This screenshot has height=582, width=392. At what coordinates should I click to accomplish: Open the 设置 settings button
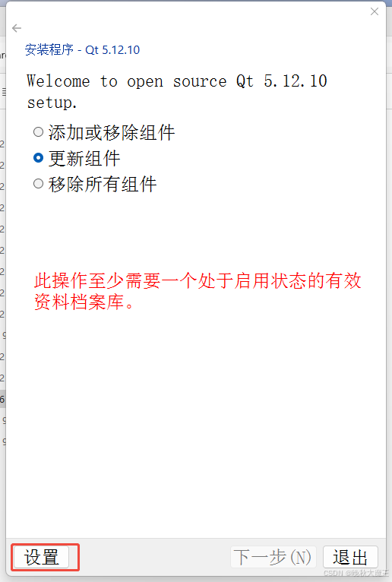(x=41, y=557)
